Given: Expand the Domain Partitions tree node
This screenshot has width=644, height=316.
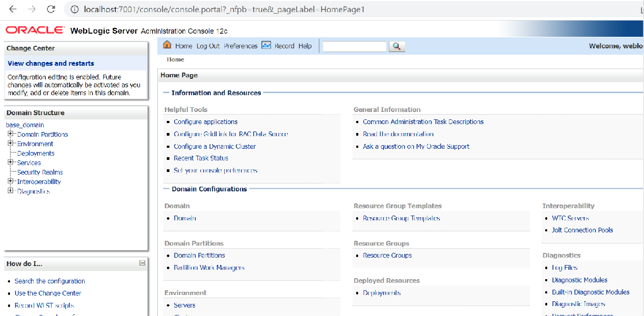Looking at the screenshot, I should point(10,134).
